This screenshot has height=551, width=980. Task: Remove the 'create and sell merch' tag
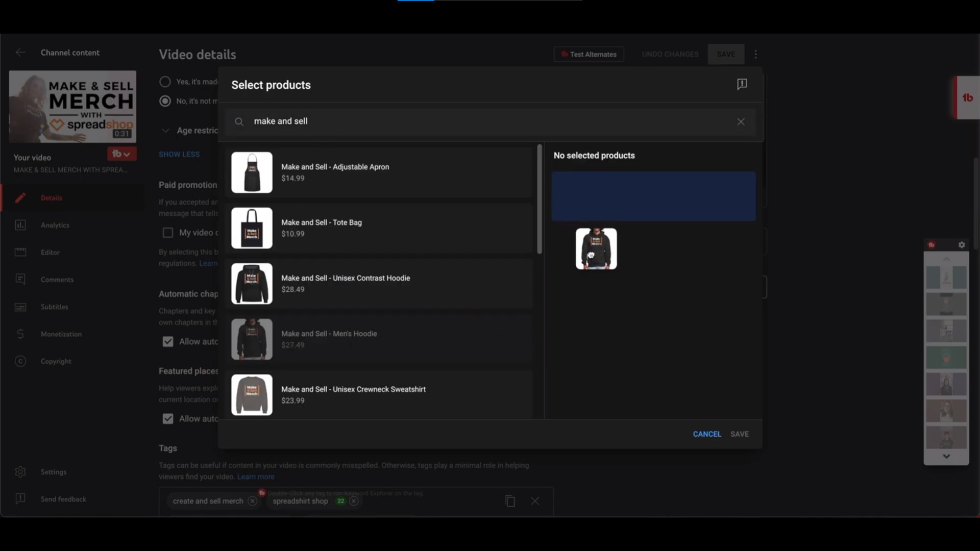coord(252,501)
